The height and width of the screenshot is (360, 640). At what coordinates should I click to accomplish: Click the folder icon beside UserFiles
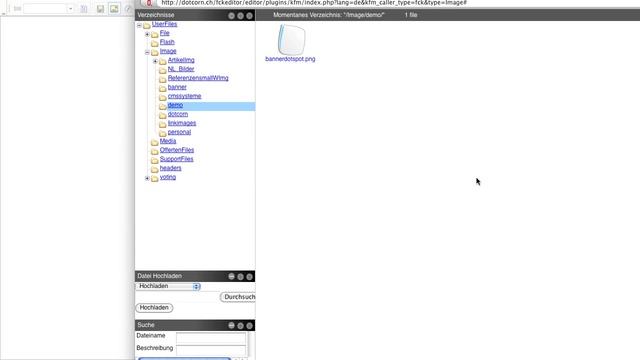click(147, 25)
